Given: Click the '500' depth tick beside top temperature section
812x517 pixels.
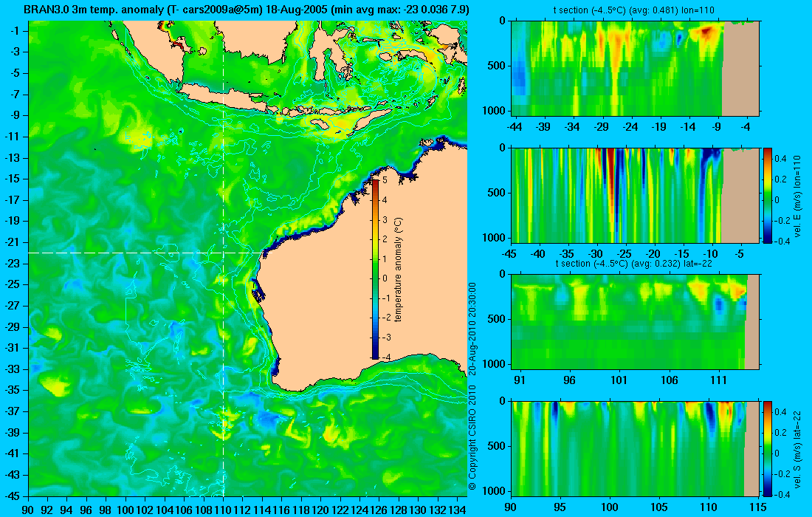Looking at the screenshot, I should click(497, 65).
